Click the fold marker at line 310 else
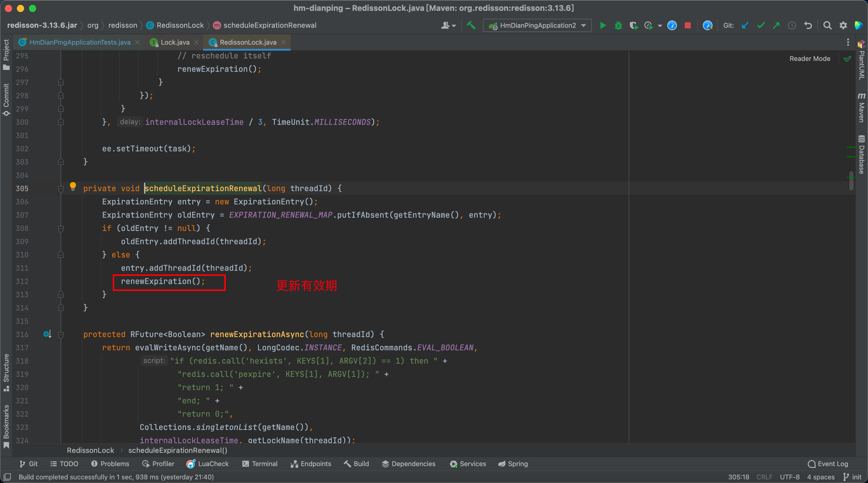The image size is (868, 483). coord(61,255)
